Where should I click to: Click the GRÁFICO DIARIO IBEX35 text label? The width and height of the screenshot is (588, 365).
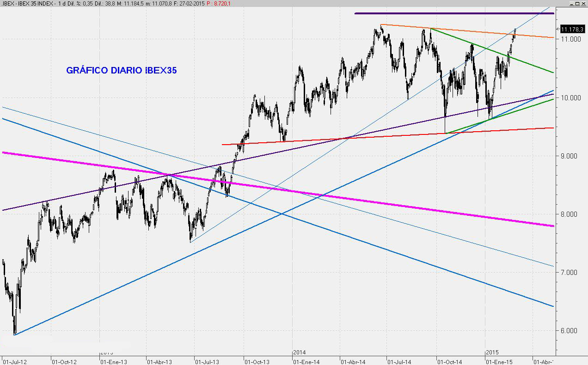tap(122, 71)
